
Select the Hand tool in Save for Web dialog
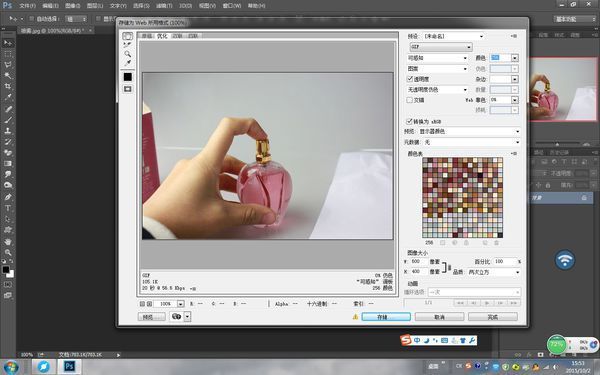click(x=127, y=36)
